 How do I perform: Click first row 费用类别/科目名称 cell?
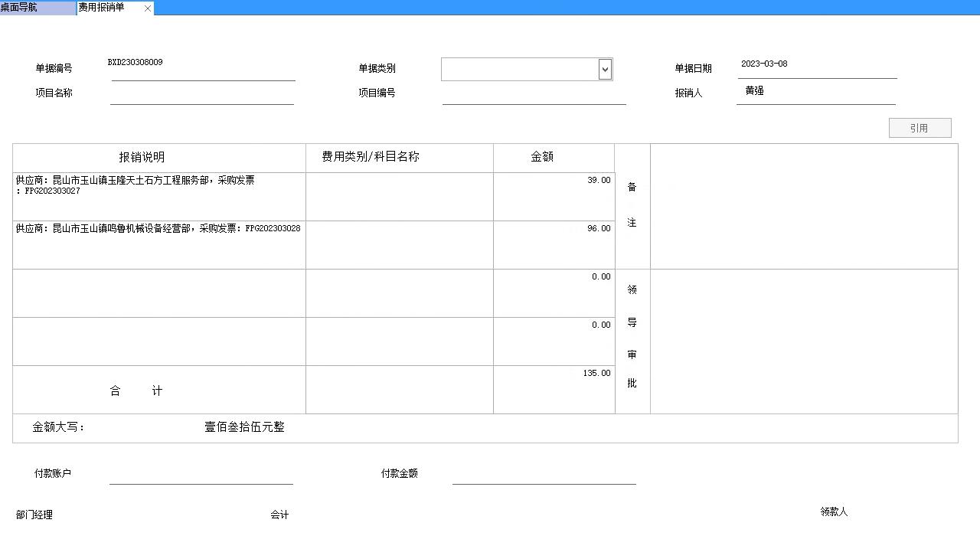tap(399, 196)
